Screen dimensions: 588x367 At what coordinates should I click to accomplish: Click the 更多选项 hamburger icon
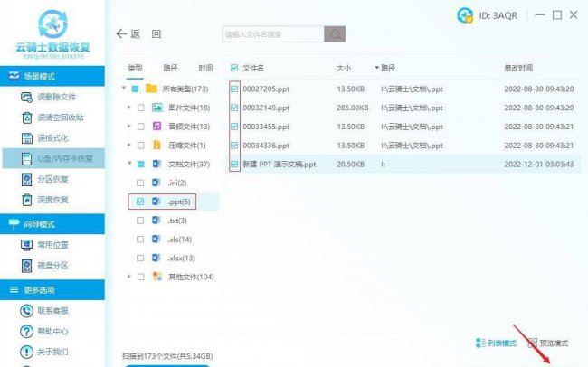[14, 290]
